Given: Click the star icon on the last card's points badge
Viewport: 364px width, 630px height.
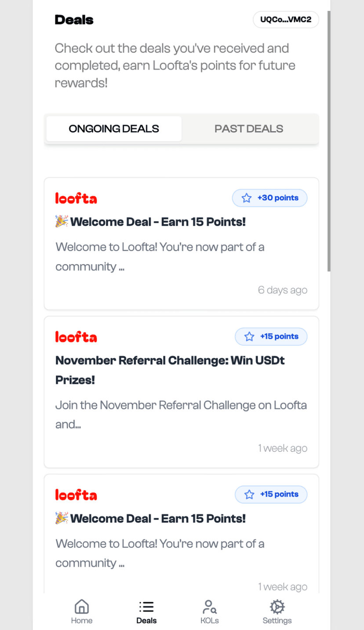Looking at the screenshot, I should tap(249, 494).
